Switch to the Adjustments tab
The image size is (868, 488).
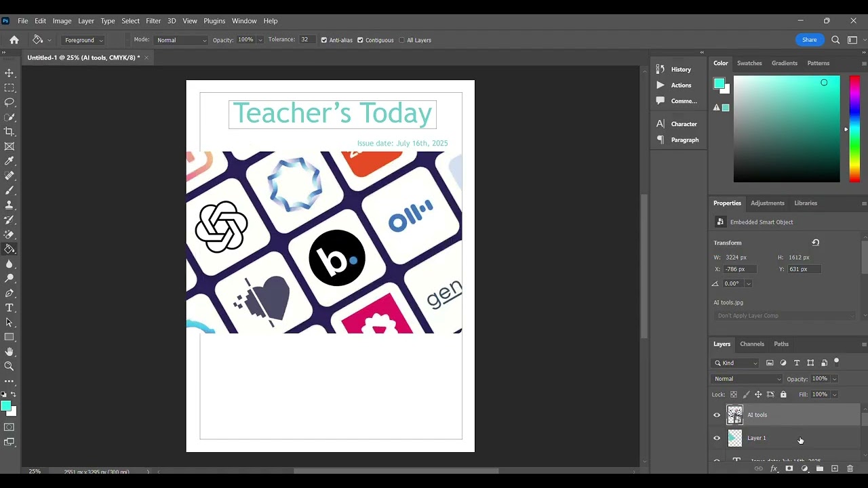pos(768,203)
